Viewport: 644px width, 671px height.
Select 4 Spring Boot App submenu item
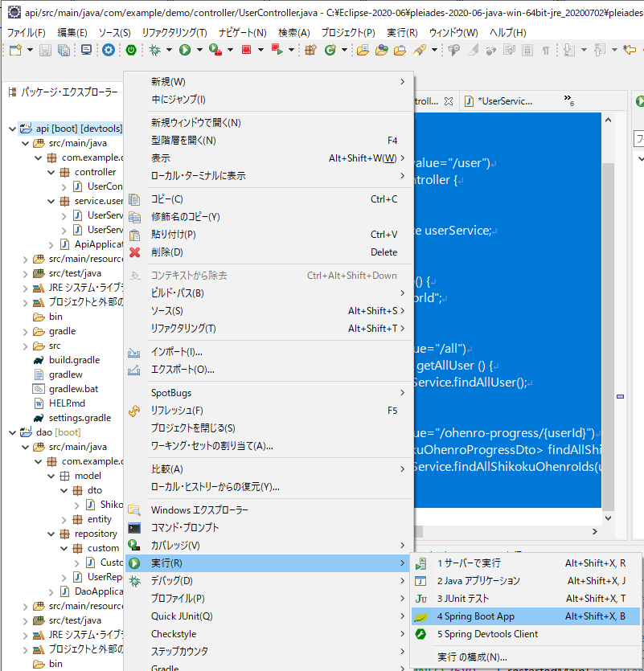point(526,616)
